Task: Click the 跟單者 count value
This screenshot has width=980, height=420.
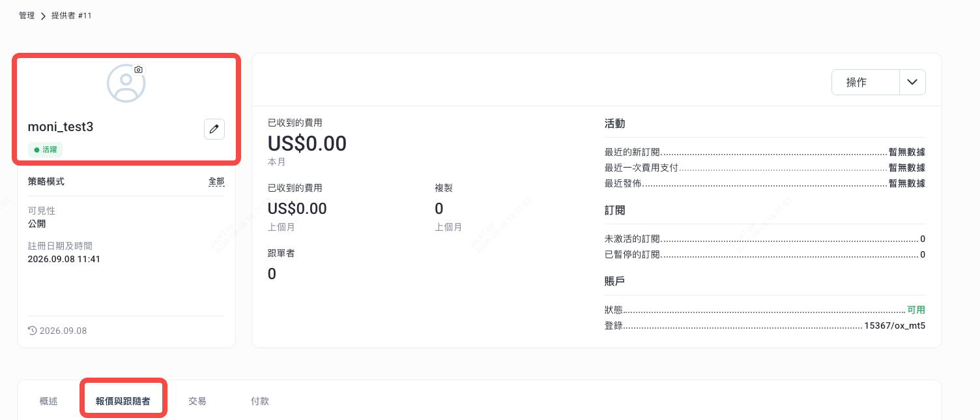Action: click(x=272, y=274)
